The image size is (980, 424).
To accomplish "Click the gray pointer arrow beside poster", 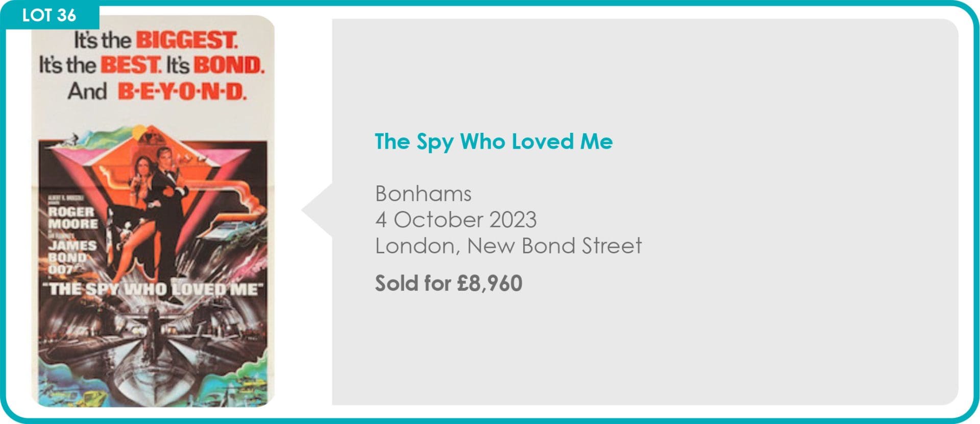I will tap(317, 210).
